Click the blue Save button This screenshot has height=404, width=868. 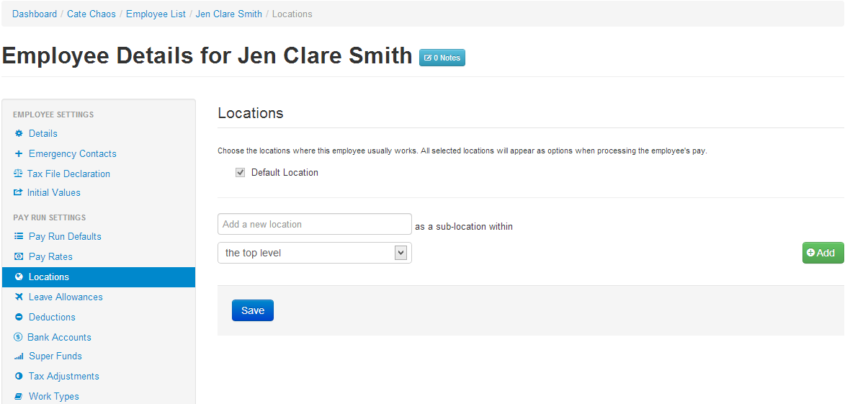click(253, 310)
